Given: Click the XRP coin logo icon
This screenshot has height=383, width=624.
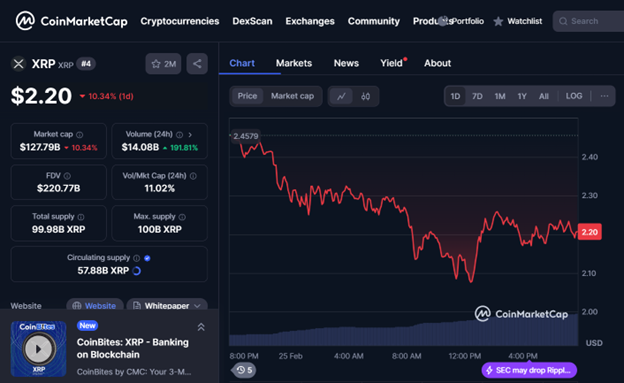Looking at the screenshot, I should 18,64.
